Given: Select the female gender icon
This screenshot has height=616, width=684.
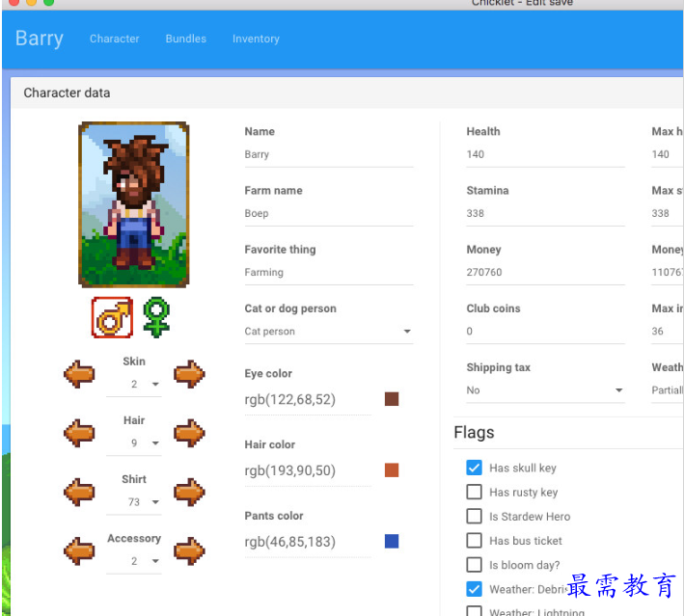Looking at the screenshot, I should pyautogui.click(x=156, y=317).
